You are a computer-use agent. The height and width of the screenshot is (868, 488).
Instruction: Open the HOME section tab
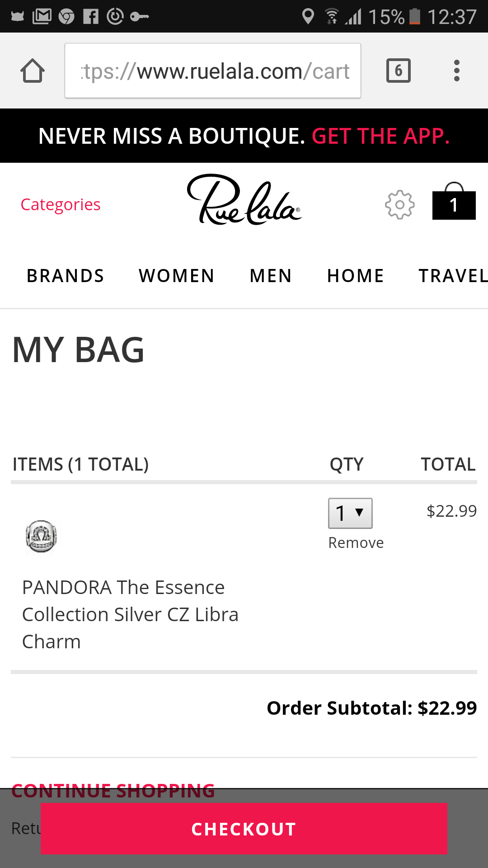356,276
